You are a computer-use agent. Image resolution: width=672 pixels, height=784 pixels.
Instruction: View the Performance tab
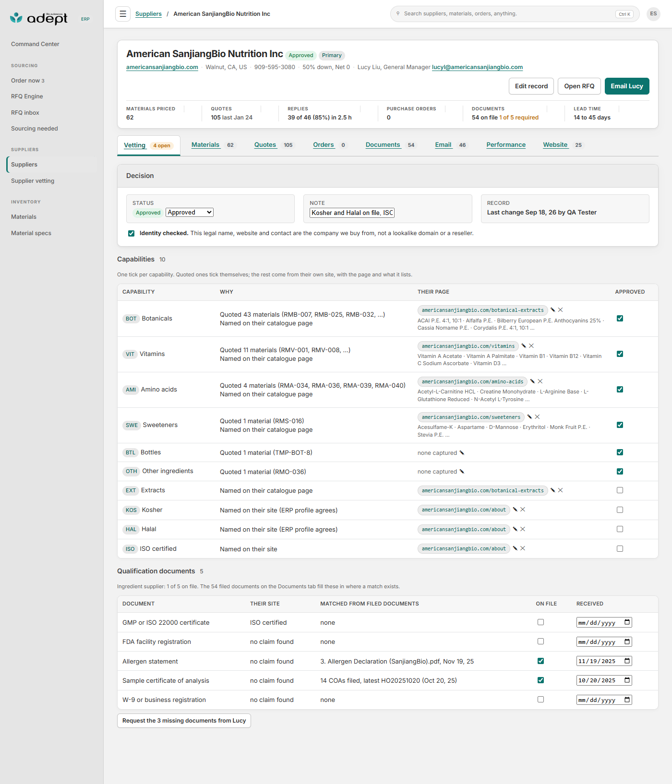pos(506,145)
